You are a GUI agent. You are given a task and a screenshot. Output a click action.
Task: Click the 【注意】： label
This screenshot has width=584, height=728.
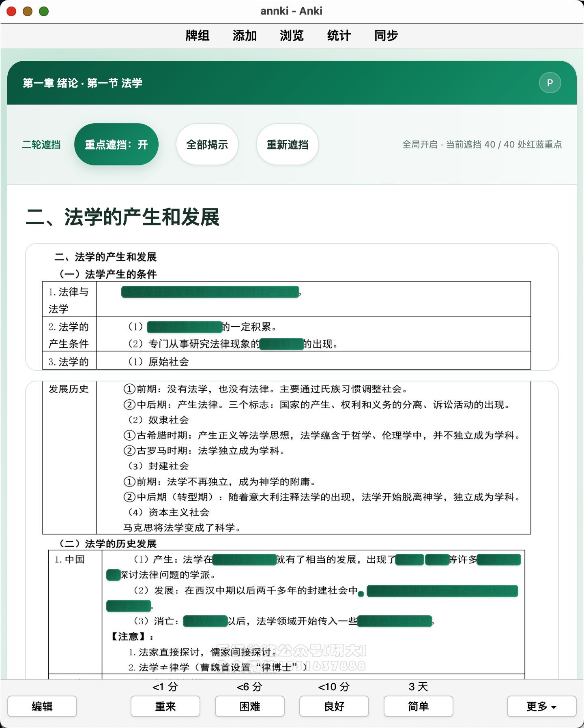[x=132, y=637]
